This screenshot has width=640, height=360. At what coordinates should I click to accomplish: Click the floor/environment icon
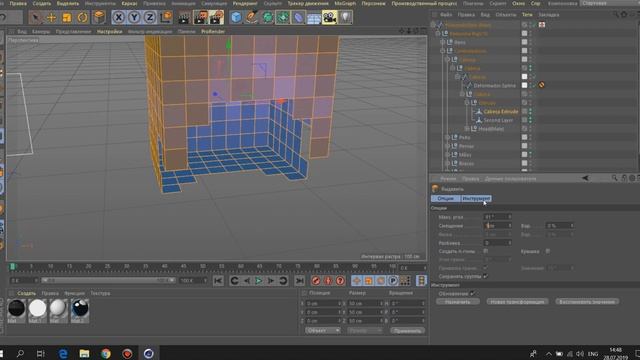[x=314, y=18]
